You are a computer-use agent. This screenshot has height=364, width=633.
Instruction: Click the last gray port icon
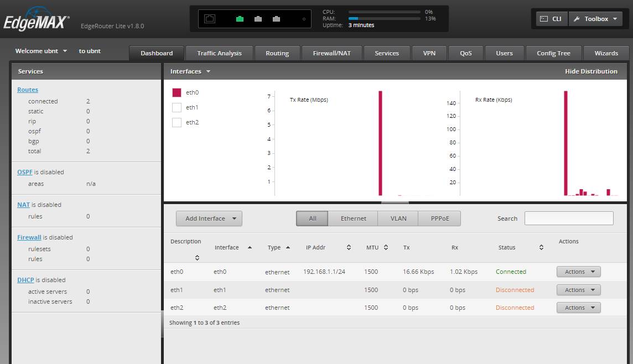pos(276,19)
